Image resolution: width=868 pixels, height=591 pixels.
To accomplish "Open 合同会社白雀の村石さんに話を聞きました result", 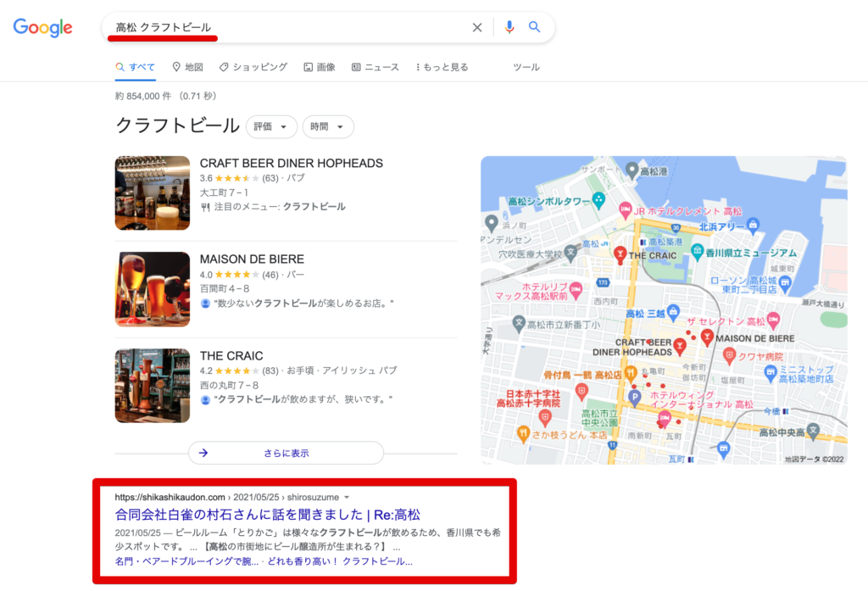I will (x=267, y=515).
